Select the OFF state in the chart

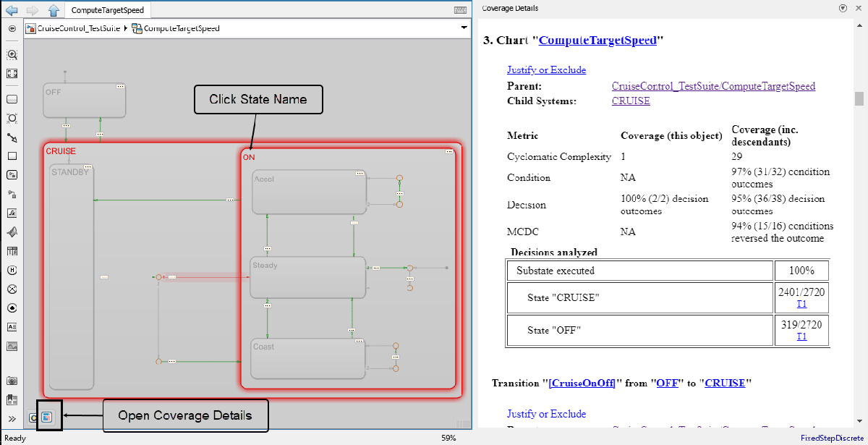pyautogui.click(x=84, y=100)
